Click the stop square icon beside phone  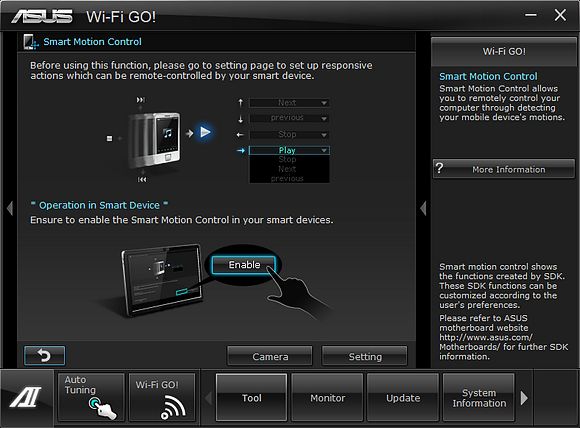click(x=109, y=138)
